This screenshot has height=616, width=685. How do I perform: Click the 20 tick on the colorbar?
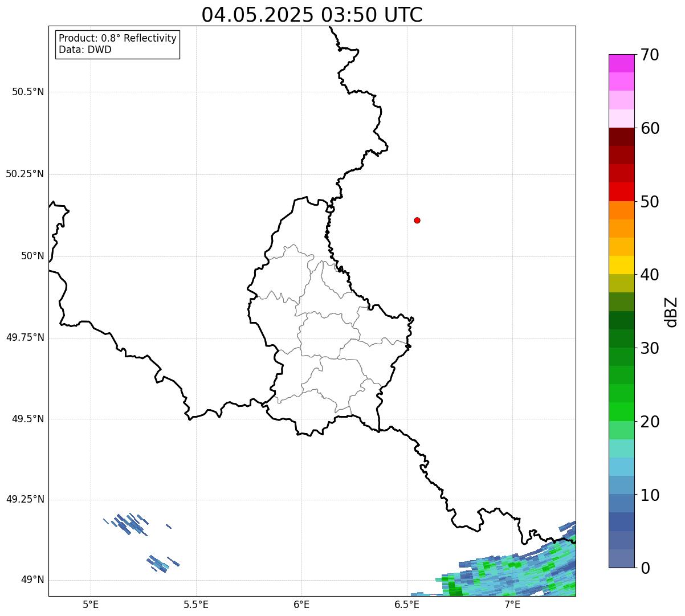coord(650,422)
